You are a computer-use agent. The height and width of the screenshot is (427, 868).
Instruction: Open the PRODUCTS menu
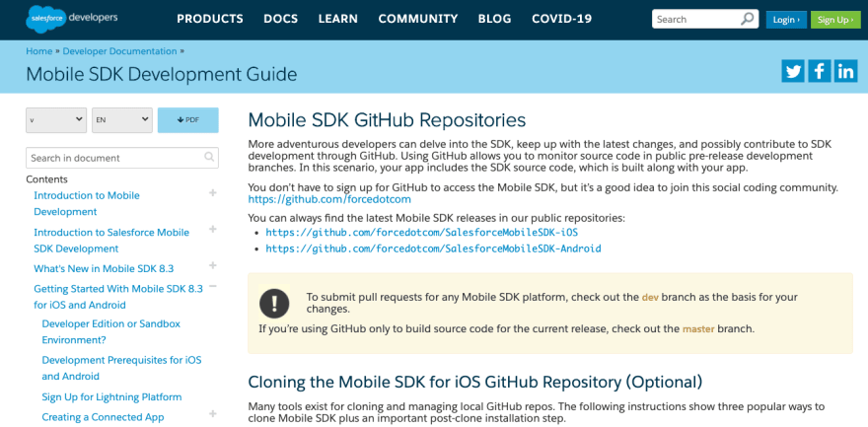coord(210,19)
